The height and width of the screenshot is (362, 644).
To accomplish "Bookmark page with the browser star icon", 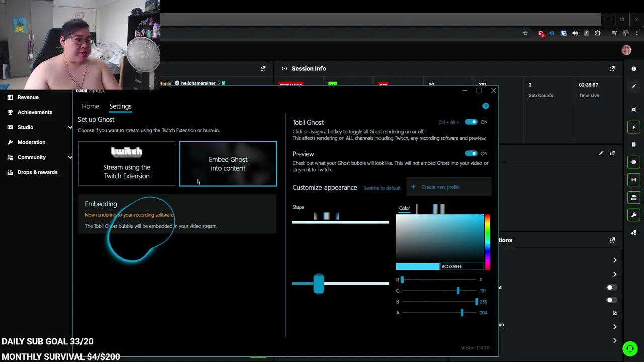I will 525,33.
